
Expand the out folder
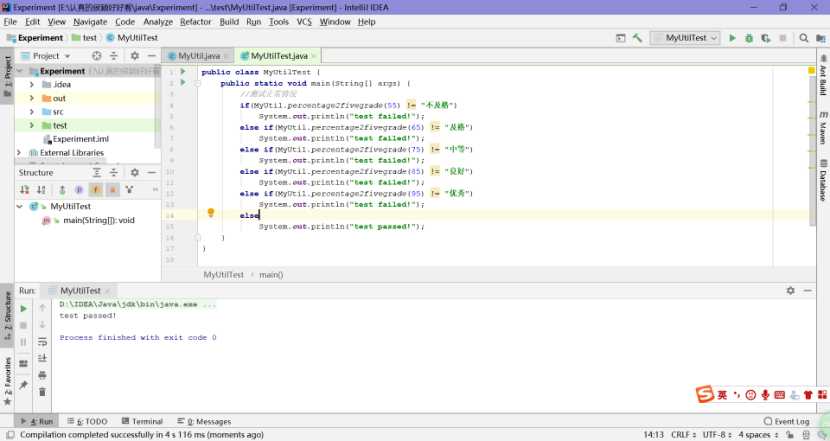(x=32, y=98)
